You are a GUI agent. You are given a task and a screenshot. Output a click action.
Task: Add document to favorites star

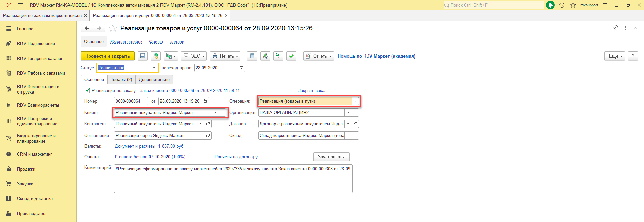pyautogui.click(x=113, y=28)
